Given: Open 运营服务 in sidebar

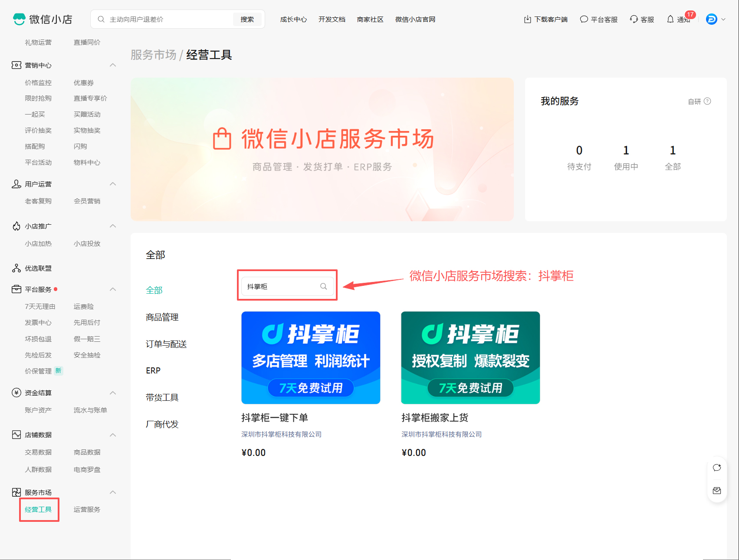Looking at the screenshot, I should tap(87, 509).
